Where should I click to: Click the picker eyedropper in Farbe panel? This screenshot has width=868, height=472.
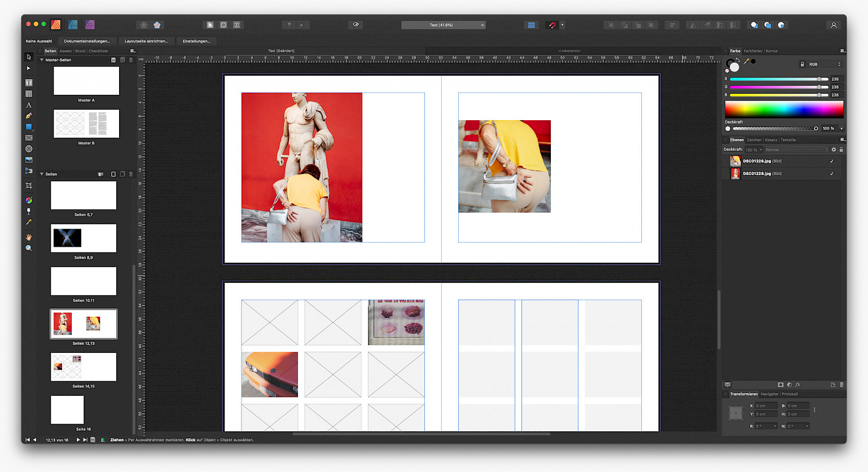746,61
